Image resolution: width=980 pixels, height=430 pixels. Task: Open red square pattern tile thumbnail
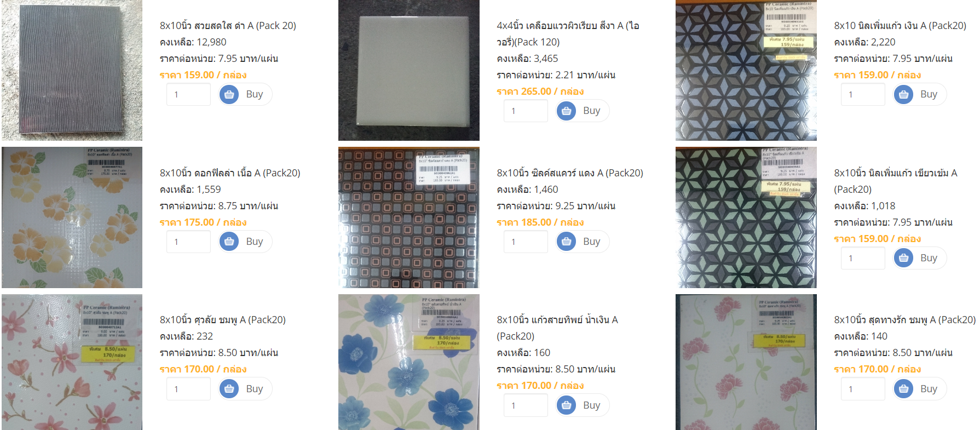pos(409,217)
